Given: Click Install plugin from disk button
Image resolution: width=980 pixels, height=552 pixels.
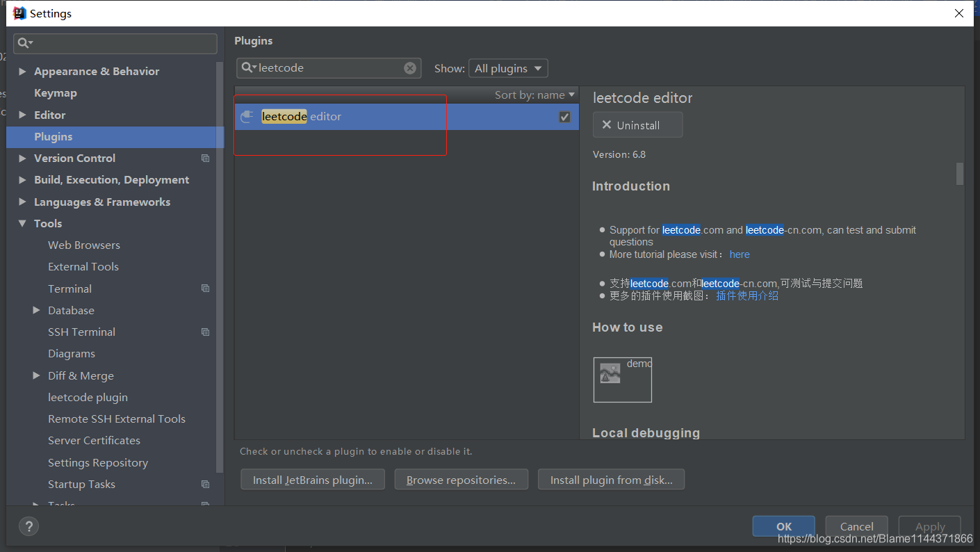Looking at the screenshot, I should click(x=611, y=480).
